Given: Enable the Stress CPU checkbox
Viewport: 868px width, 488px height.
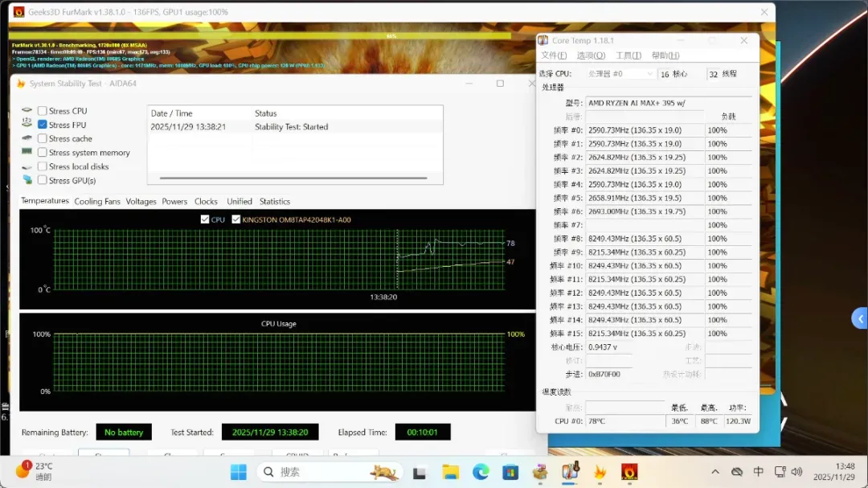Looking at the screenshot, I should [x=43, y=111].
